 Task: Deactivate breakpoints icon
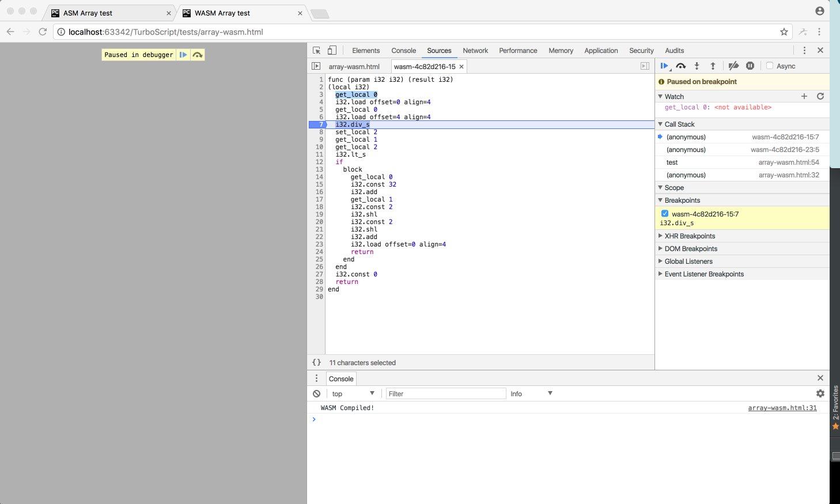[x=733, y=66]
